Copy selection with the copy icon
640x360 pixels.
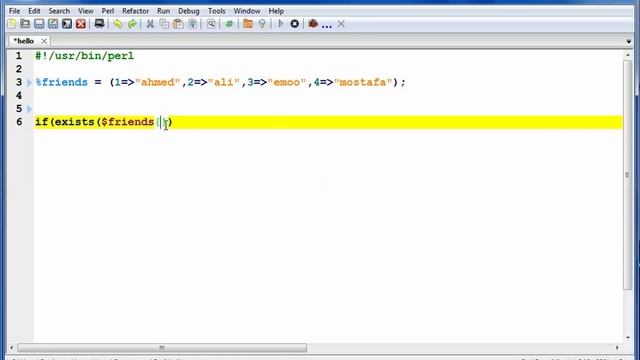(164, 24)
